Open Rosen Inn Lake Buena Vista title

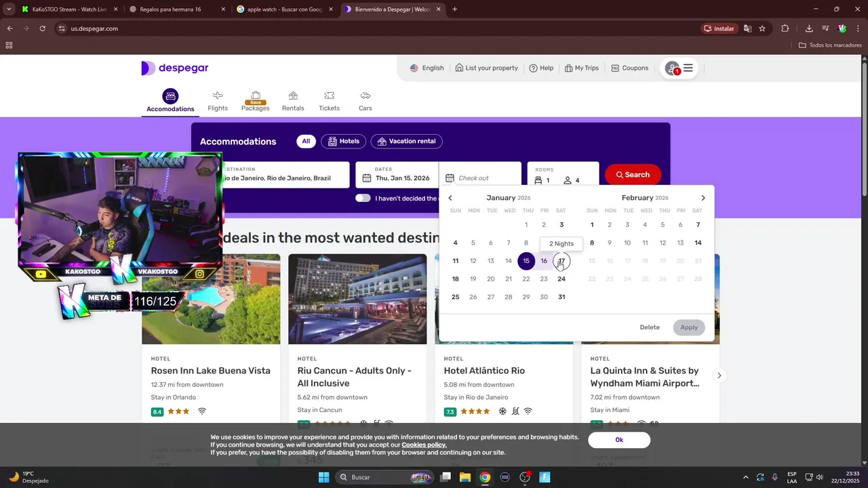click(x=210, y=371)
